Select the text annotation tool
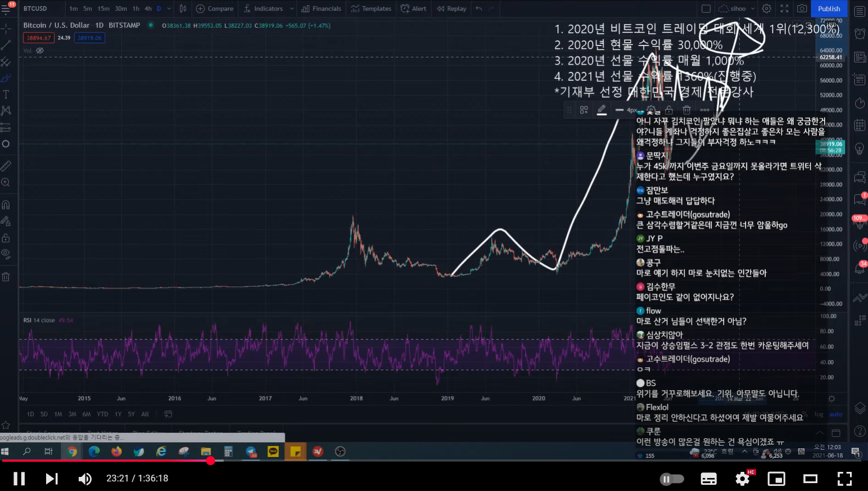Screen dimensions: 868x491 point(6,94)
